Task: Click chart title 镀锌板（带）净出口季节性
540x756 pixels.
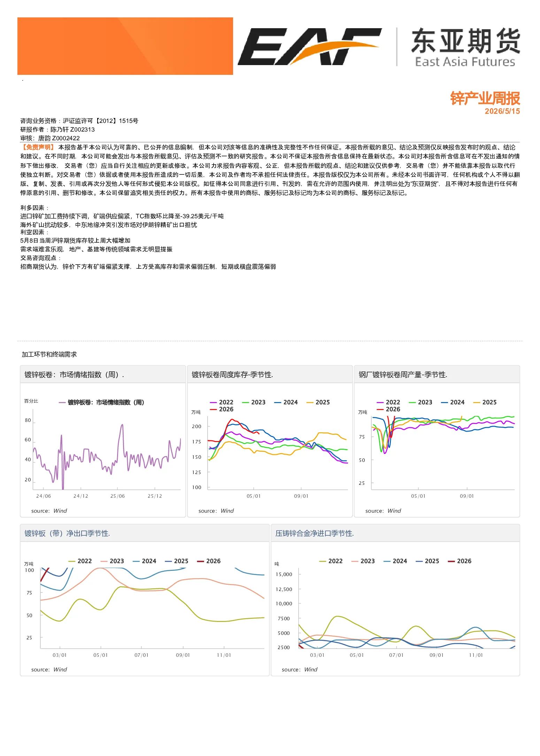Action: [67, 533]
